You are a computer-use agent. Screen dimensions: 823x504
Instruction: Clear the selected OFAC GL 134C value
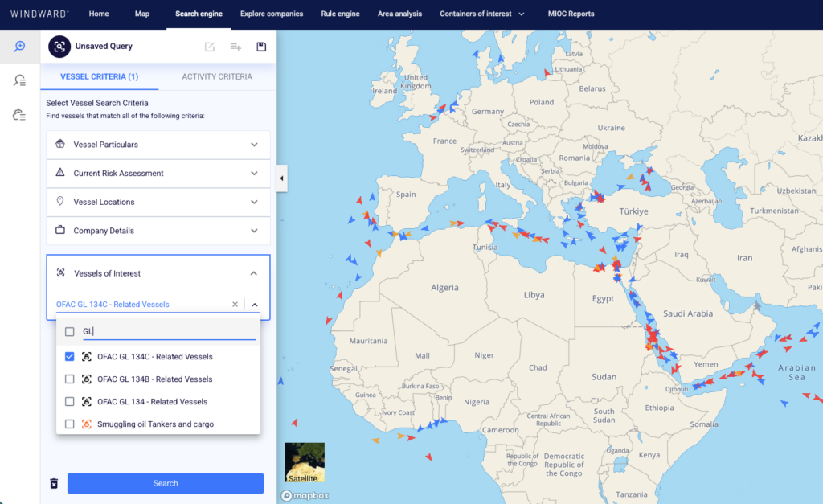point(235,305)
